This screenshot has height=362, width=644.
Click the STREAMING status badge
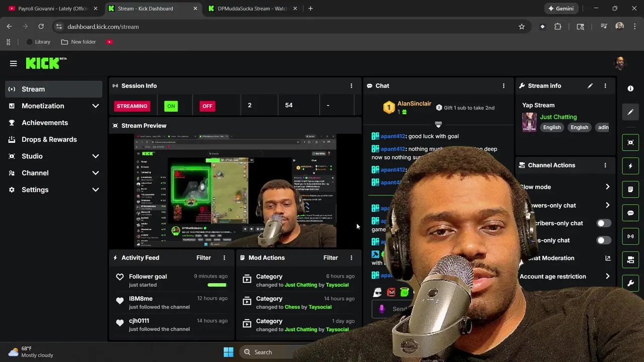[132, 106]
